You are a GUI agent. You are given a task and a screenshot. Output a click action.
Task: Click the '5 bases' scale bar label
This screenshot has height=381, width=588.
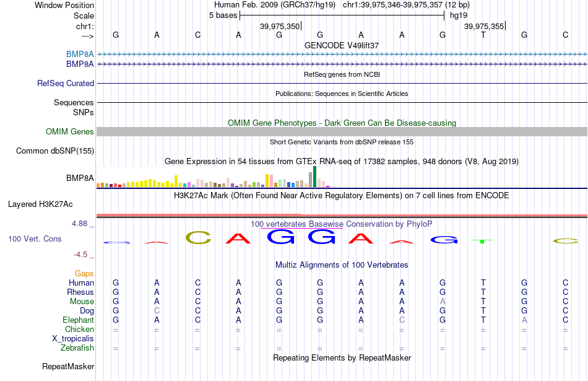pos(223,15)
